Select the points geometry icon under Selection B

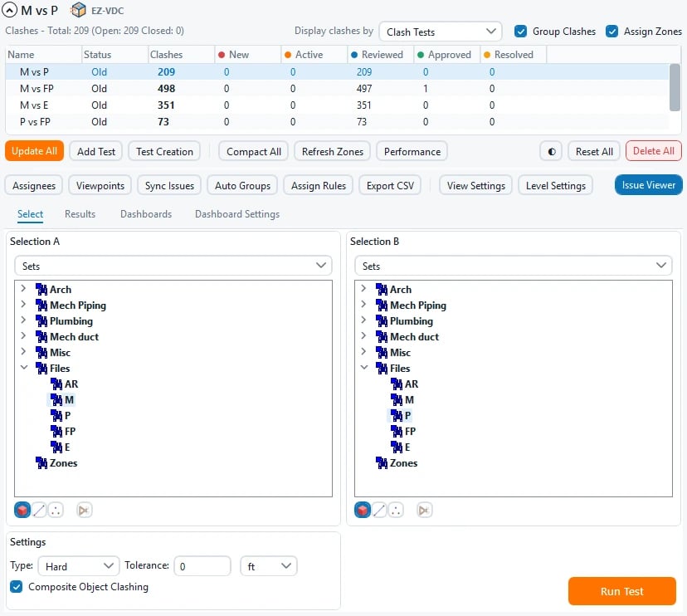[396, 510]
